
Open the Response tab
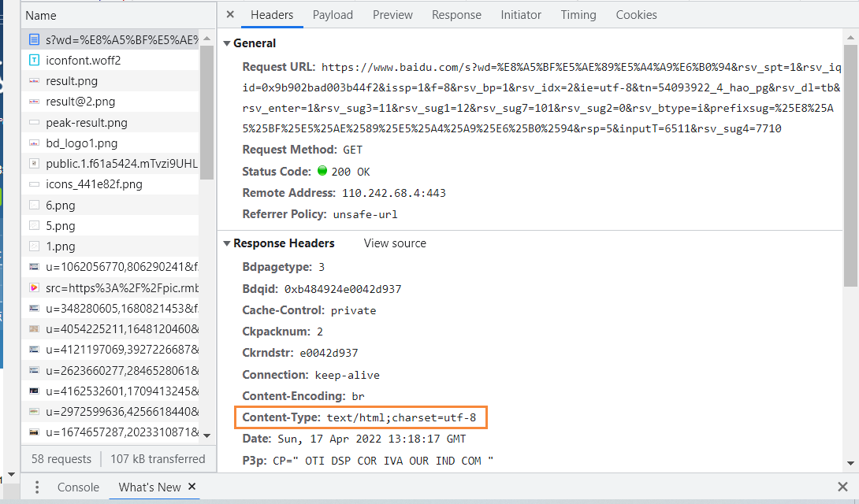click(x=456, y=15)
